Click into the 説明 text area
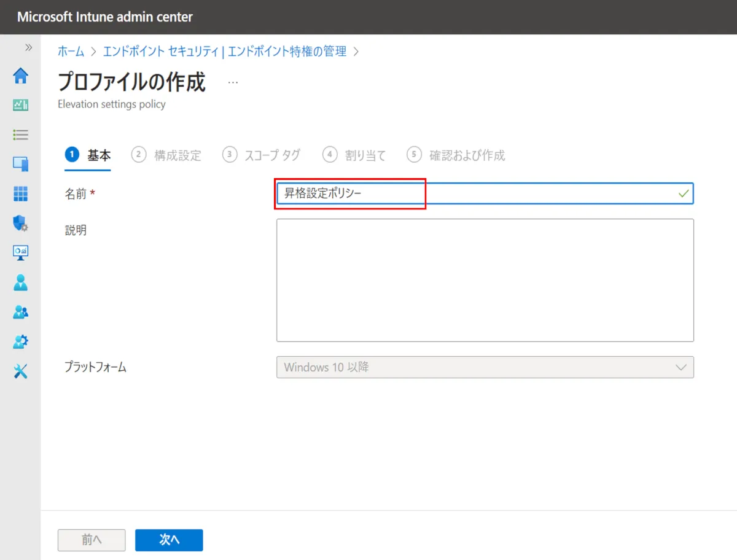The height and width of the screenshot is (560, 737). point(485,280)
